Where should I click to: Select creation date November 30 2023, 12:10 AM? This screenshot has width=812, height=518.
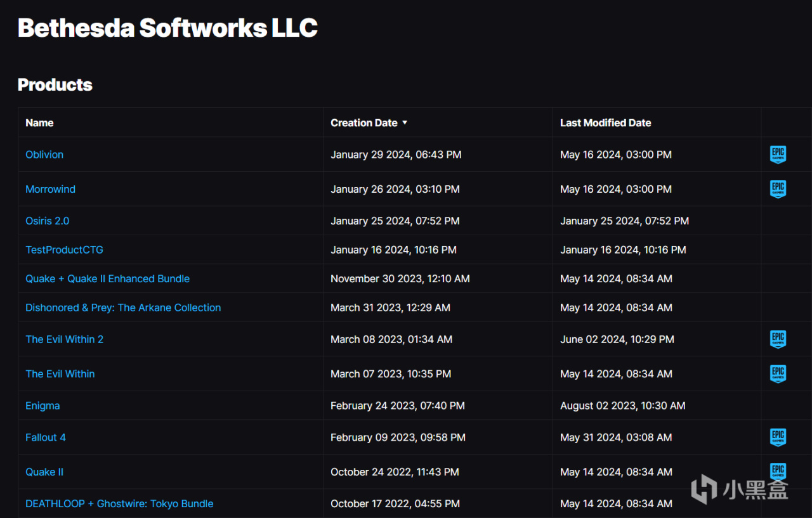(x=400, y=279)
